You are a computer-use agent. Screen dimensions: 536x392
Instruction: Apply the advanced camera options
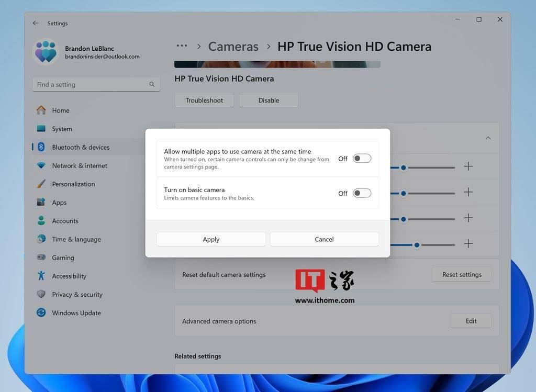pos(211,239)
